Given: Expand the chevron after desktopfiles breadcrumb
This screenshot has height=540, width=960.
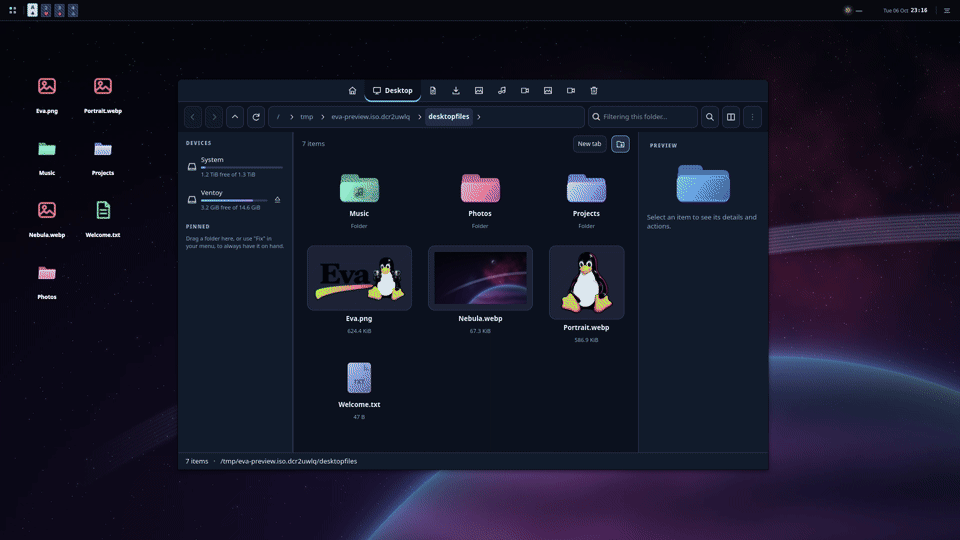Looking at the screenshot, I should pos(479,117).
